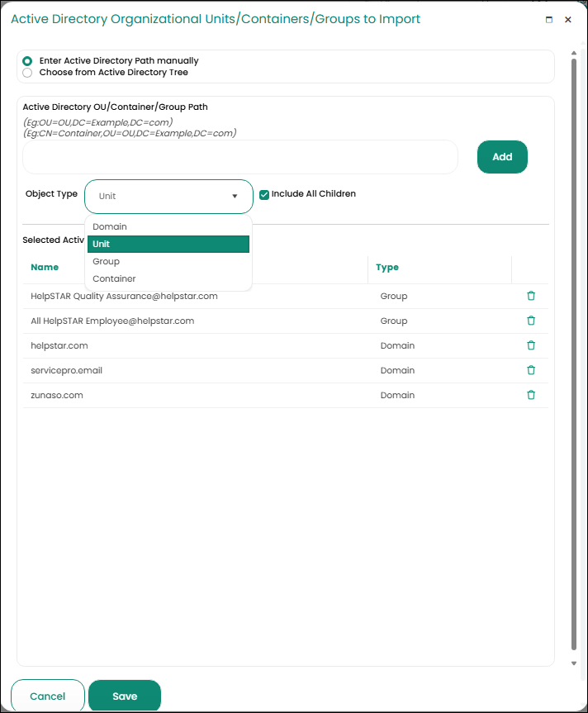Pick Group option in dropdown list
The width and height of the screenshot is (588, 713).
tap(107, 261)
